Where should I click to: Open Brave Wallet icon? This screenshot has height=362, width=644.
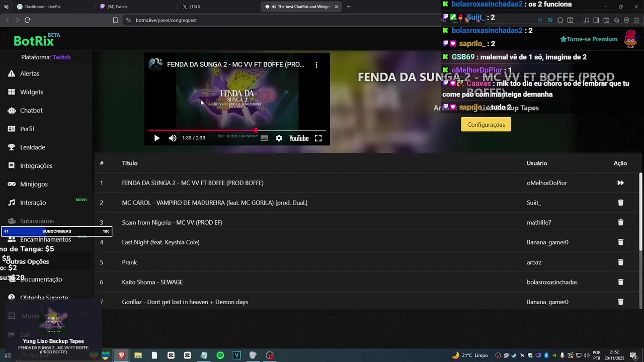[x=606, y=20]
